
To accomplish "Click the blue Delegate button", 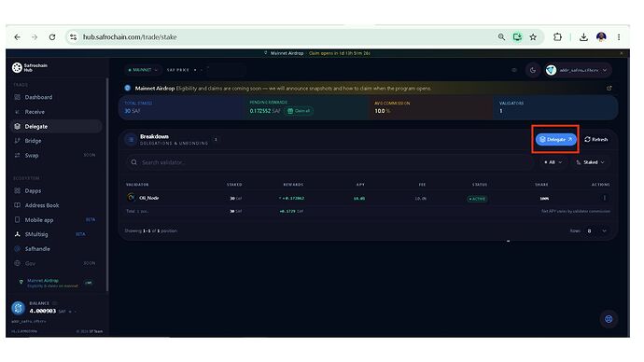I will pos(555,140).
